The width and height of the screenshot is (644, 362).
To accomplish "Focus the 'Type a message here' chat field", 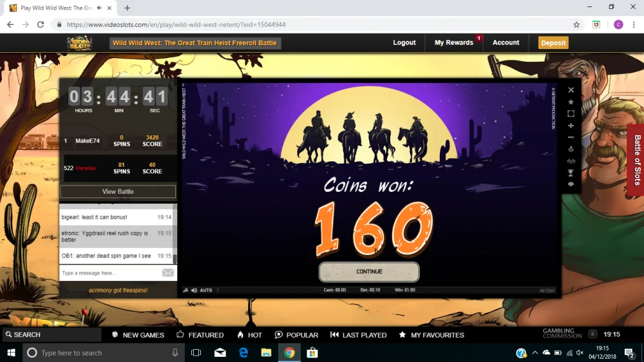I will point(110,273).
